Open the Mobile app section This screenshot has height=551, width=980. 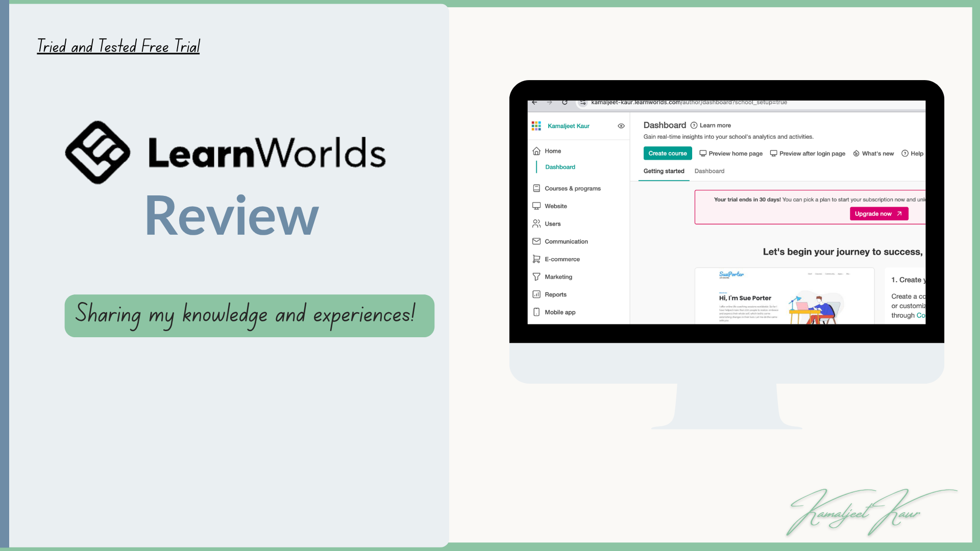(x=560, y=312)
